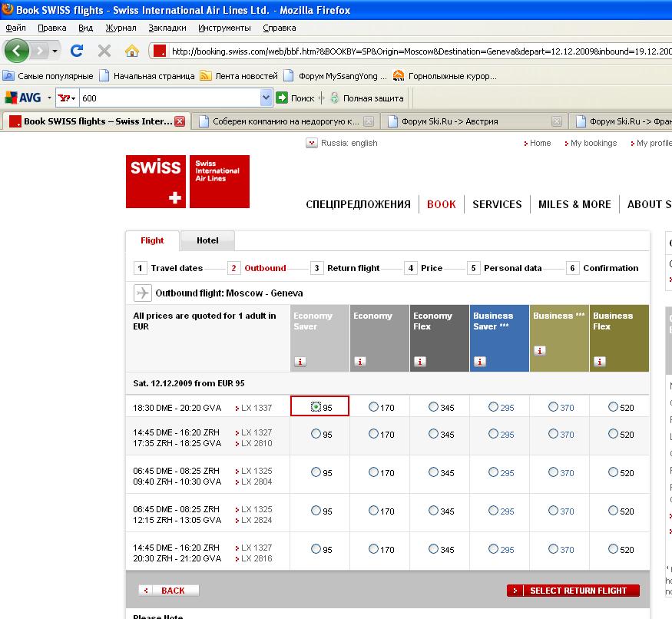The image size is (672, 619).
Task: Click the BACK button
Action: pyautogui.click(x=168, y=591)
